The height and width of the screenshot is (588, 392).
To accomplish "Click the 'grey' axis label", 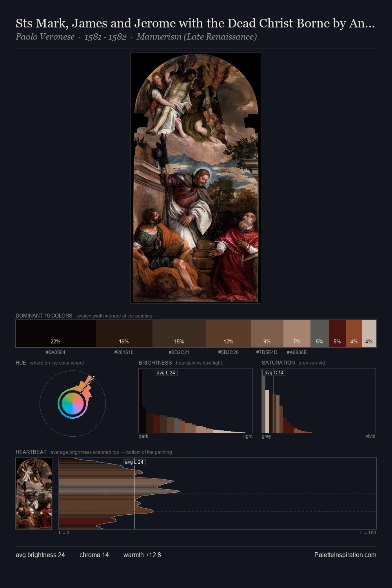I will (267, 436).
